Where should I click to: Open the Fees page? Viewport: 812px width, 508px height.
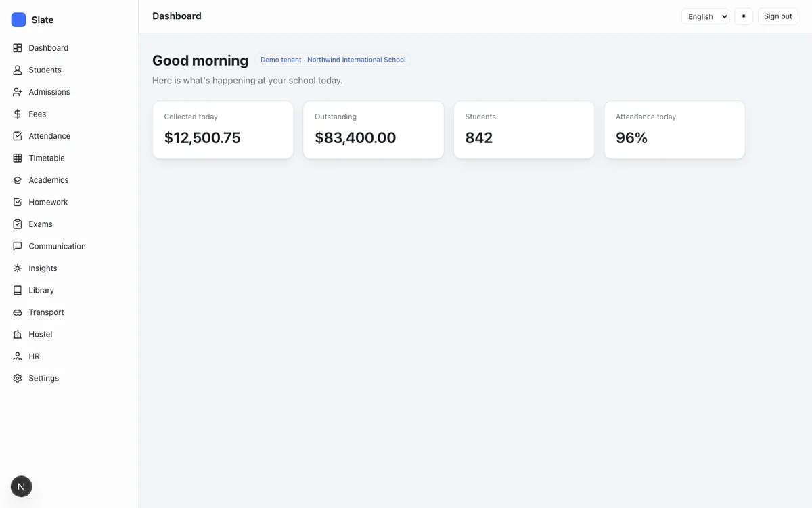click(x=37, y=114)
